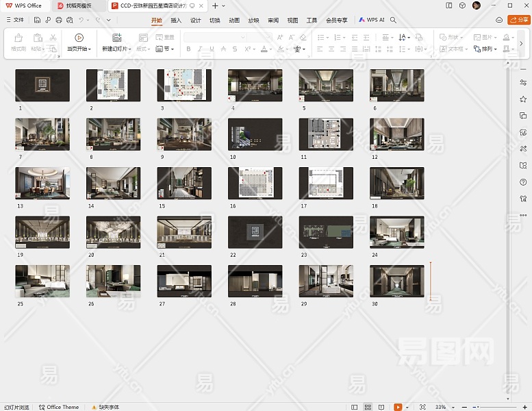This screenshot has width=532, height=411.
Task: Open the 文件 menu
Action: 14,21
